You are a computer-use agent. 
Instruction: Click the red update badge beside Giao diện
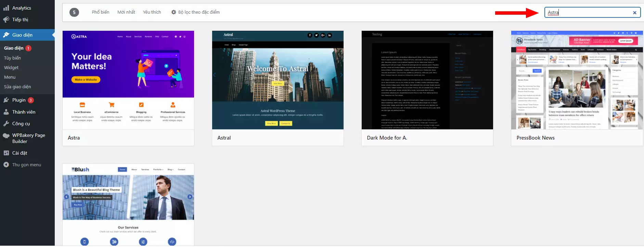28,48
